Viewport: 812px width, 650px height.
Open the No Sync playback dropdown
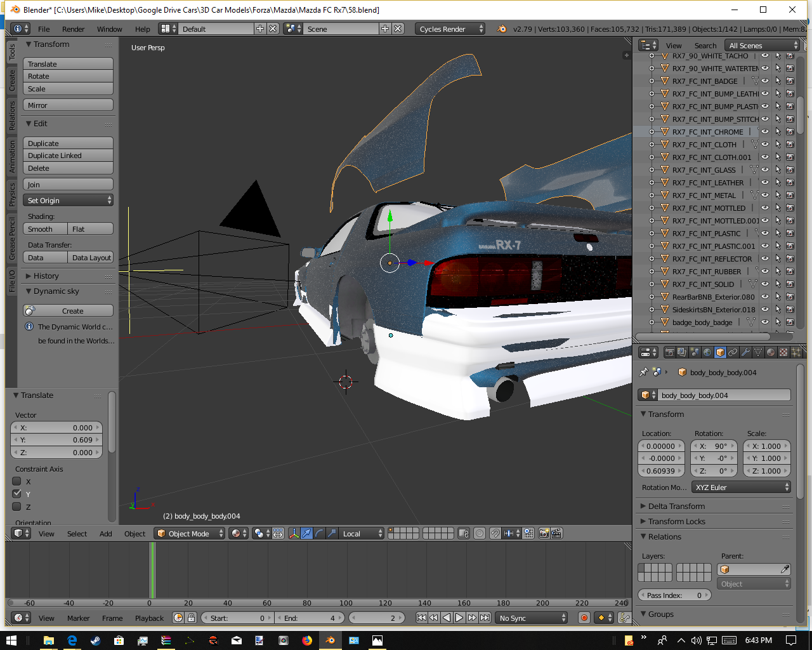tap(532, 618)
